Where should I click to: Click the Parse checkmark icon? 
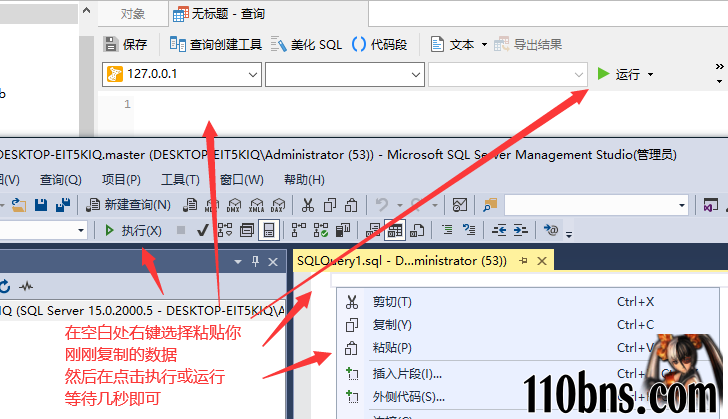point(202,230)
